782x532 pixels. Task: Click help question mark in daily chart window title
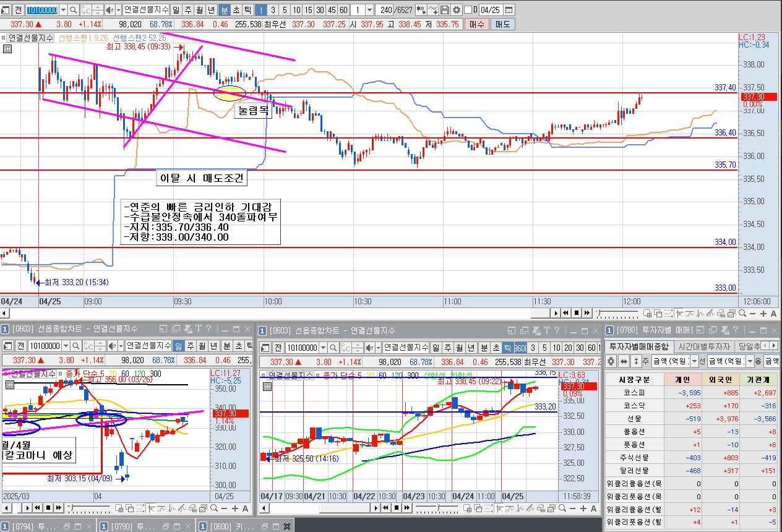tap(208, 329)
